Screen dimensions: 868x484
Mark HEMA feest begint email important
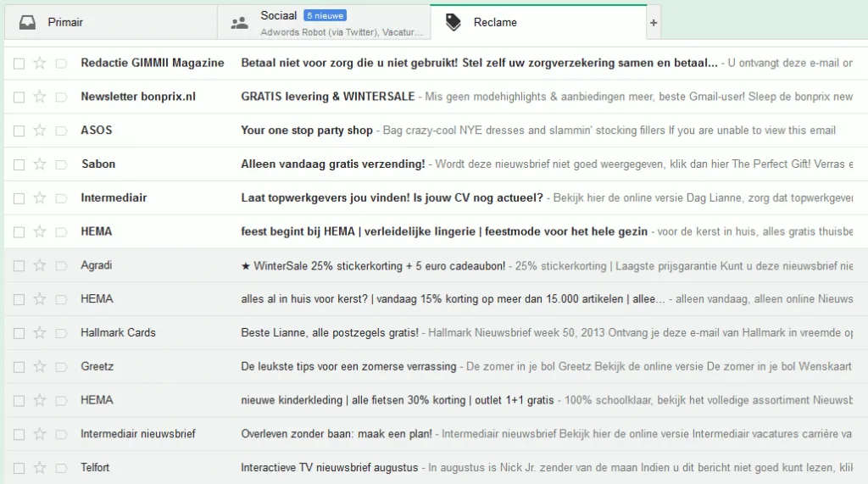click(61, 232)
